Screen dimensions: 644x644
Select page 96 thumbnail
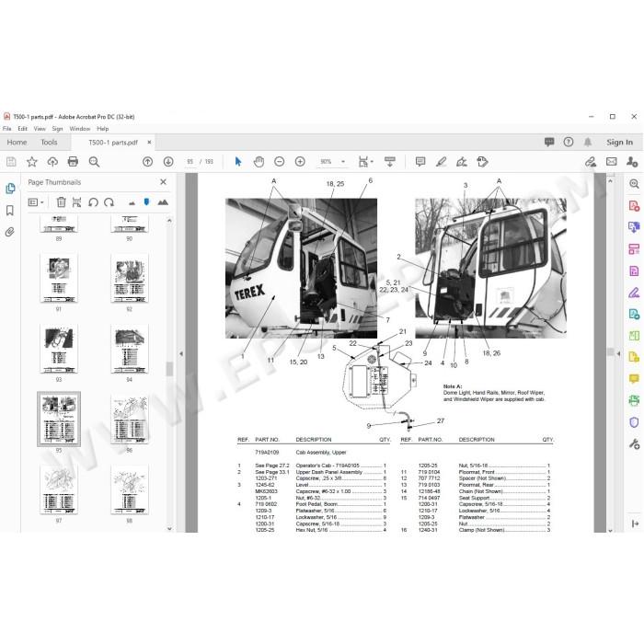click(130, 420)
